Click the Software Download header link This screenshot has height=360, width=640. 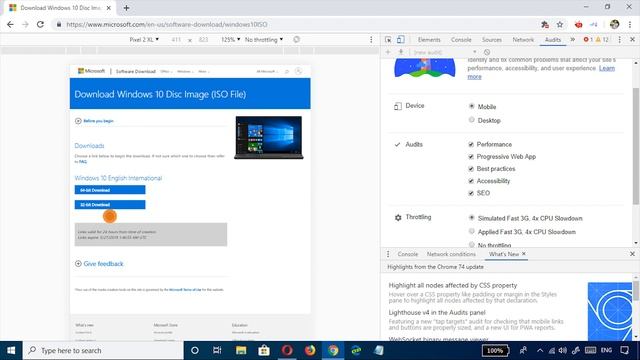click(136, 71)
